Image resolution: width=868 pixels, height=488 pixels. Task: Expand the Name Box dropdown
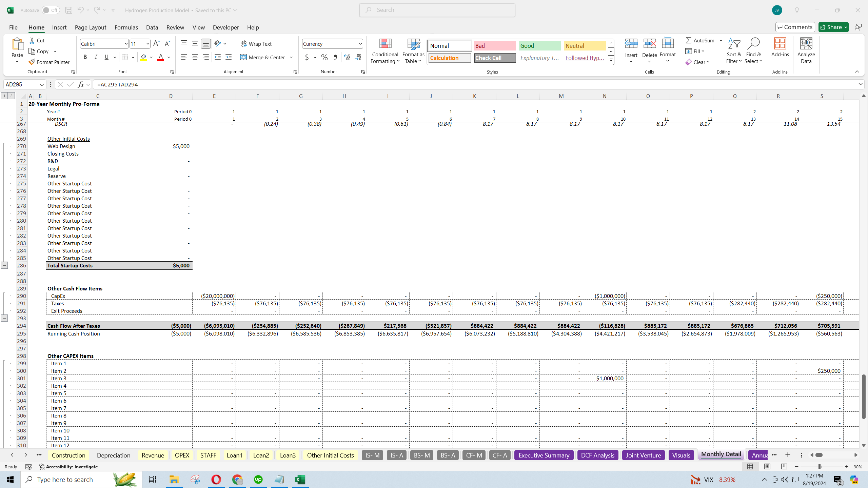coord(42,84)
